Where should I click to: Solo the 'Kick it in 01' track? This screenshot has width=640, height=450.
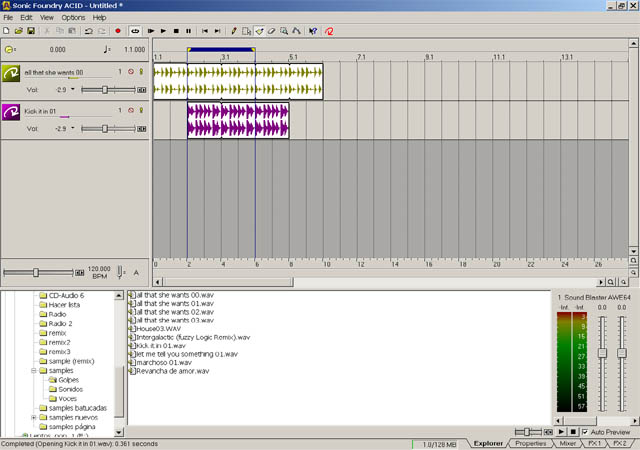tap(141, 110)
